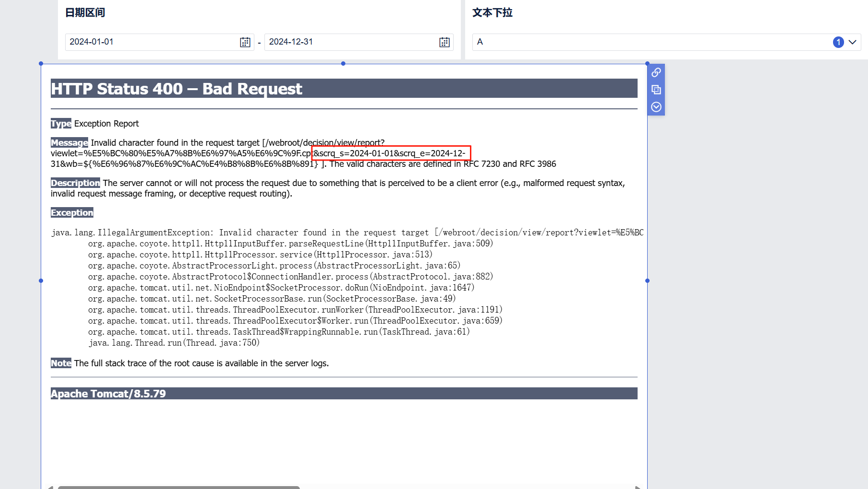This screenshot has width=868, height=489.
Task: Click the link icon on report block toolbar
Action: click(x=656, y=72)
